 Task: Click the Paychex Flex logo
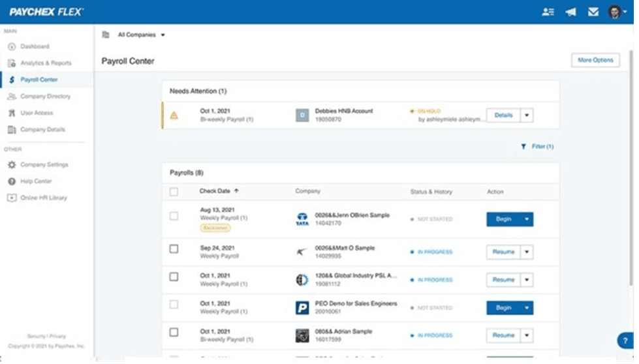[46, 12]
